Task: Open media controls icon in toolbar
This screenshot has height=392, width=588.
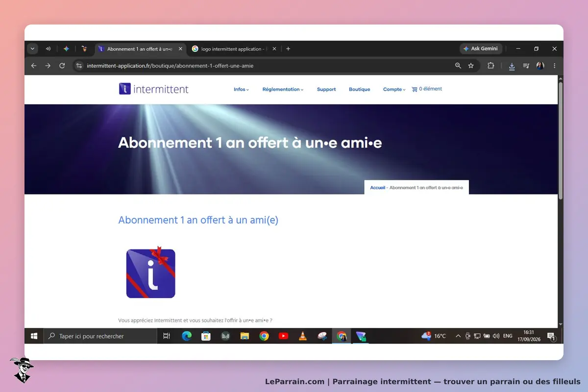Action: tap(526, 66)
